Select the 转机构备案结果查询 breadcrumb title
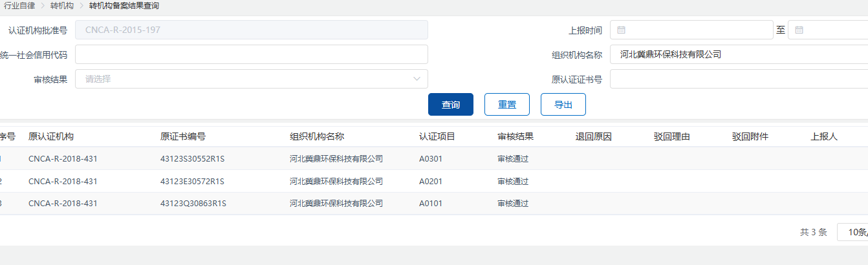Image resolution: width=868 pixels, height=265 pixels. (124, 6)
